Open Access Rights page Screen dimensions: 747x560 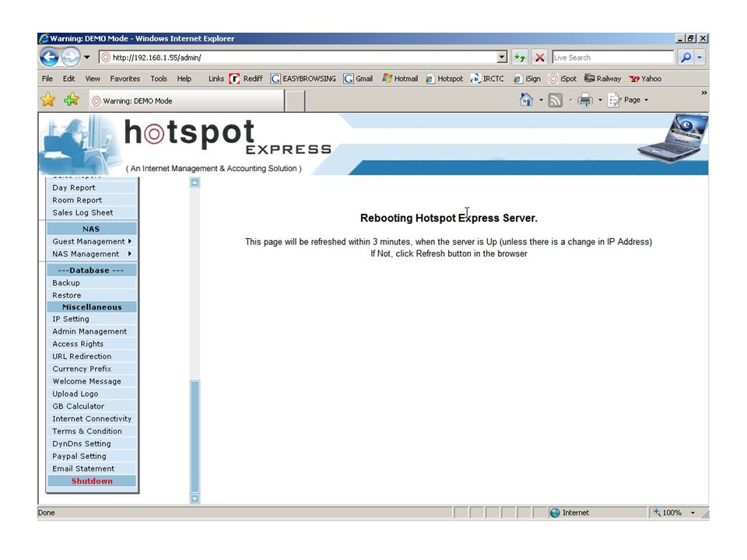pyautogui.click(x=92, y=344)
